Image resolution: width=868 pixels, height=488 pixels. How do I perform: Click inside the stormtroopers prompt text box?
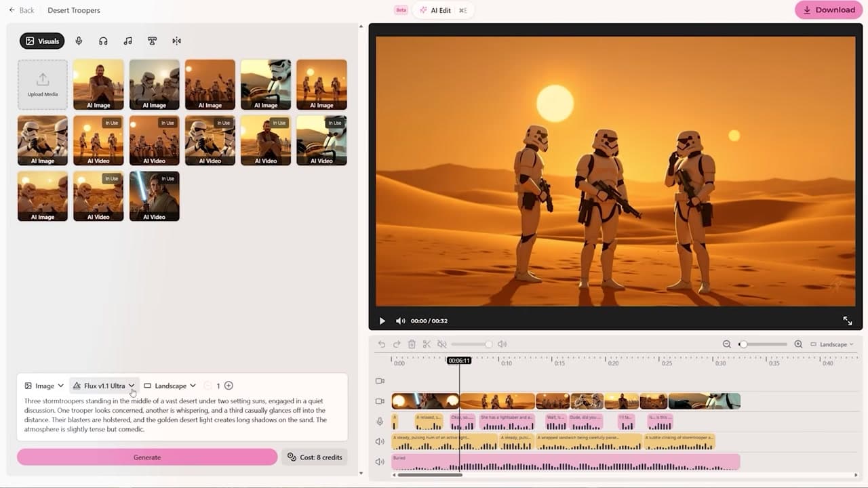coord(182,415)
